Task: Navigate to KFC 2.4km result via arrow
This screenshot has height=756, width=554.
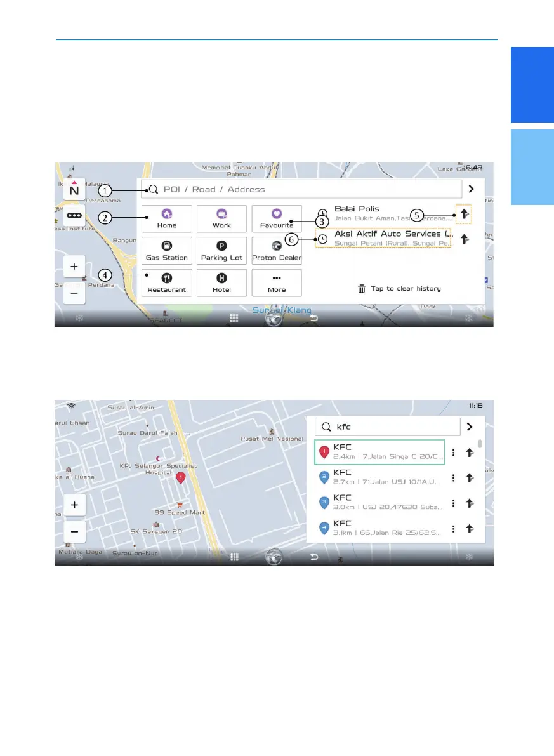Action: [x=470, y=453]
